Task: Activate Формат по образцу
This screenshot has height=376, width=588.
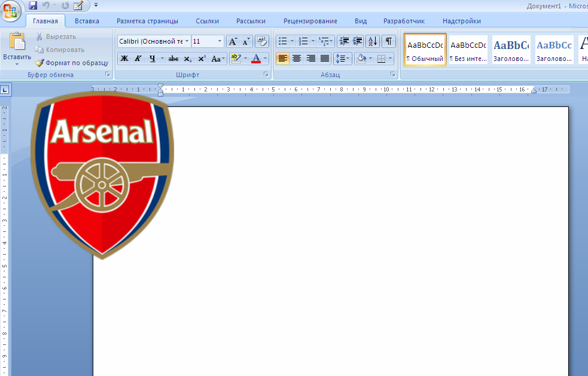Action: [x=72, y=63]
